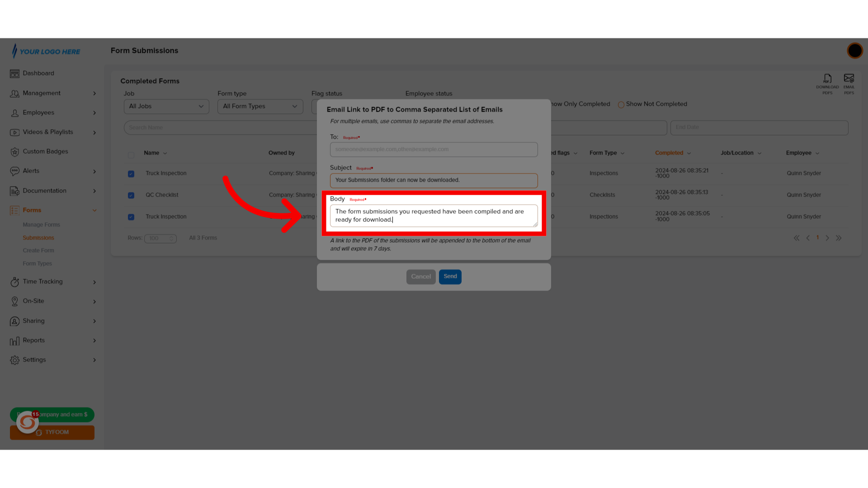The width and height of the screenshot is (868, 488).
Task: Click the Time Tracking sidebar icon
Action: click(15, 281)
